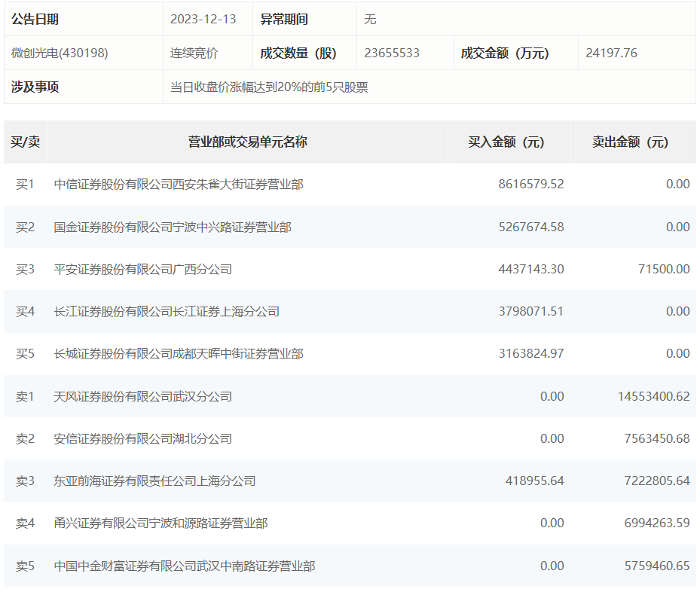Open 甬兴证券宁波和源路证券营业部 entry
The height and width of the screenshot is (592, 700).
pyautogui.click(x=160, y=523)
